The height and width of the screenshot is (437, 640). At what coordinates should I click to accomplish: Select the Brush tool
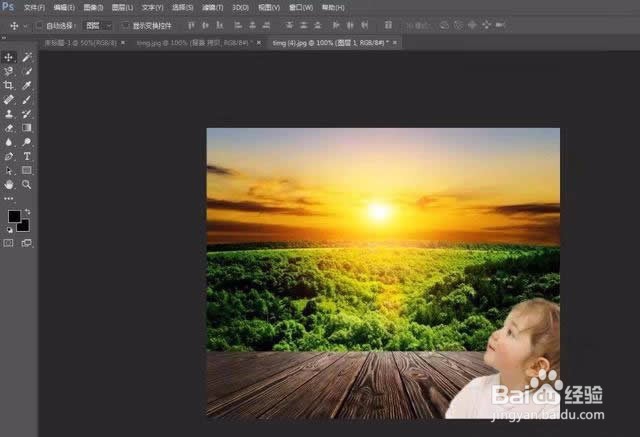coord(27,100)
